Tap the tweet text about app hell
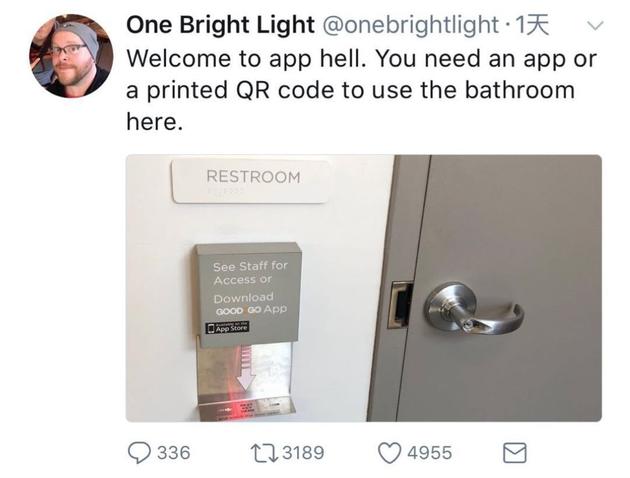This screenshot has height=478, width=630. (362, 90)
